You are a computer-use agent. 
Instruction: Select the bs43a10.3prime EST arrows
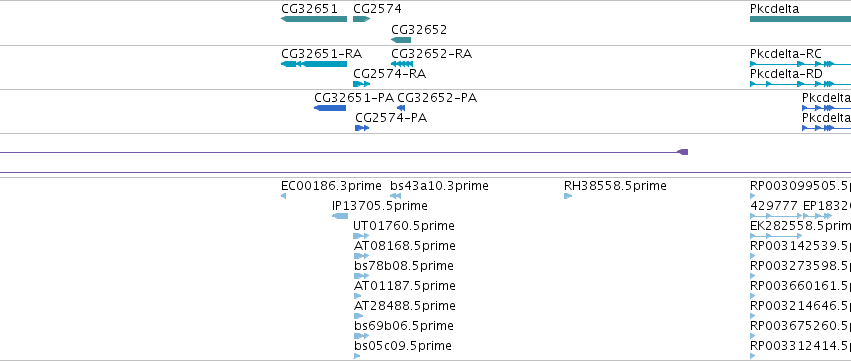pyautogui.click(x=396, y=196)
